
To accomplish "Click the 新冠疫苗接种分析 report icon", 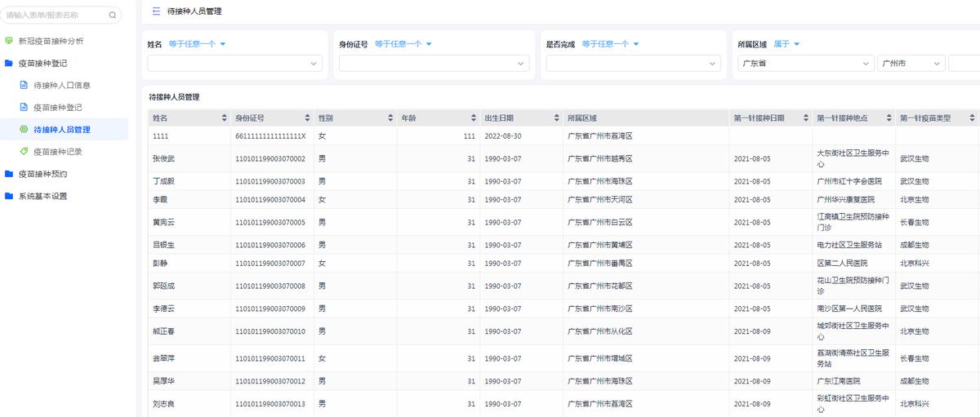I will pos(8,41).
